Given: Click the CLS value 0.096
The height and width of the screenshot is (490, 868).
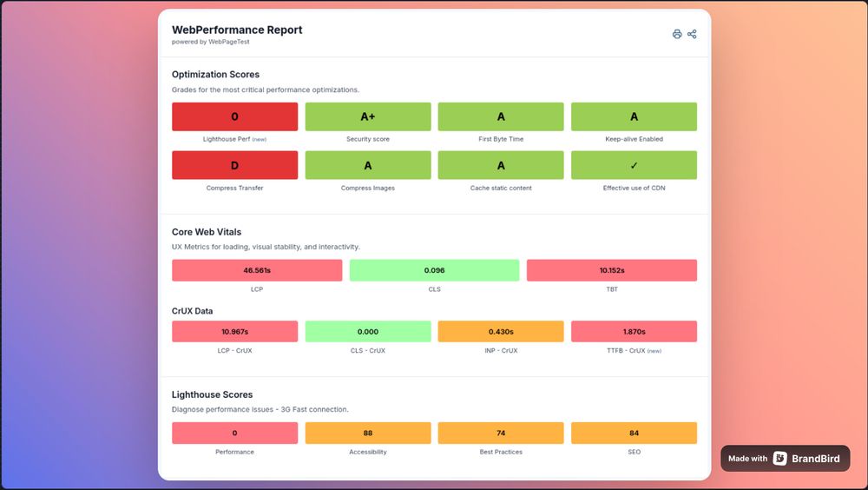Looking at the screenshot, I should (435, 270).
